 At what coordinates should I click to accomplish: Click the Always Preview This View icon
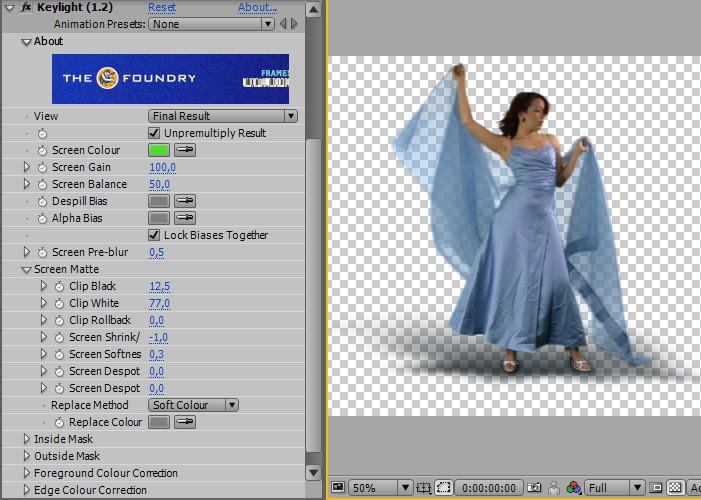tap(338, 487)
